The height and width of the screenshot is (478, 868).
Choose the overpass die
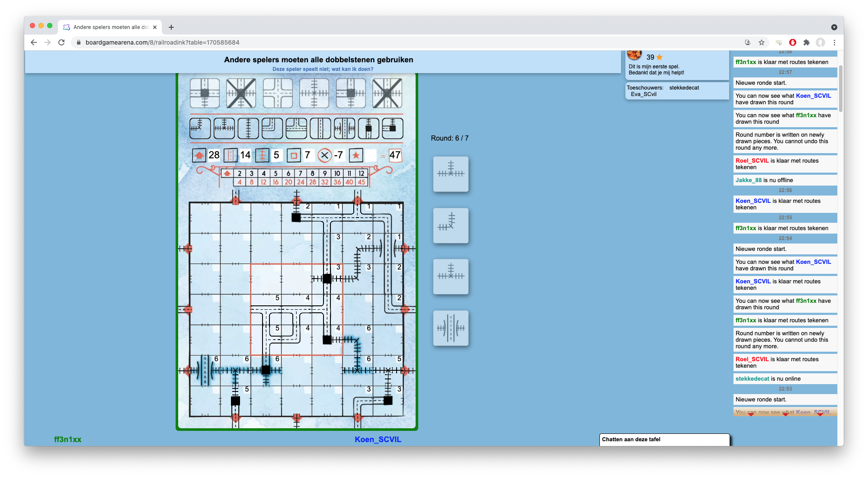pos(451,328)
